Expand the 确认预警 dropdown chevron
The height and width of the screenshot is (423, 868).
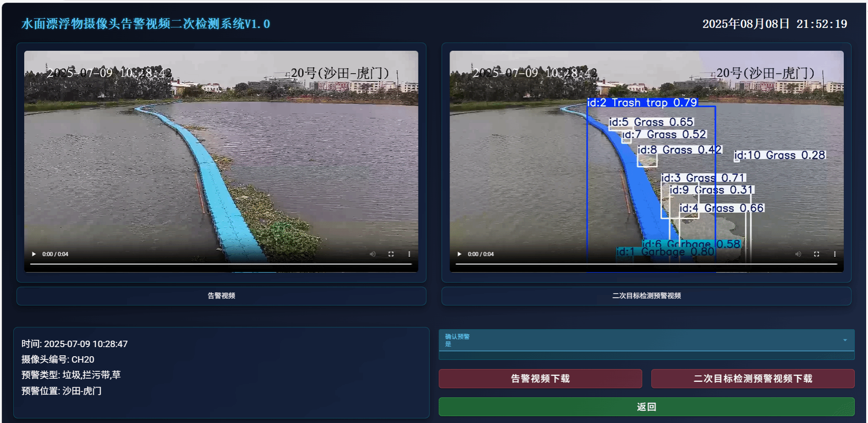[845, 340]
